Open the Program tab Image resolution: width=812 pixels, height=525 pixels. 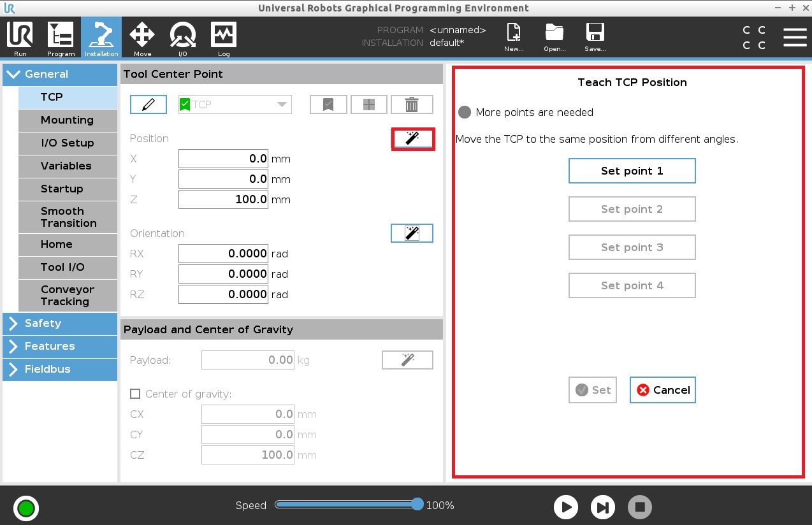coord(61,38)
